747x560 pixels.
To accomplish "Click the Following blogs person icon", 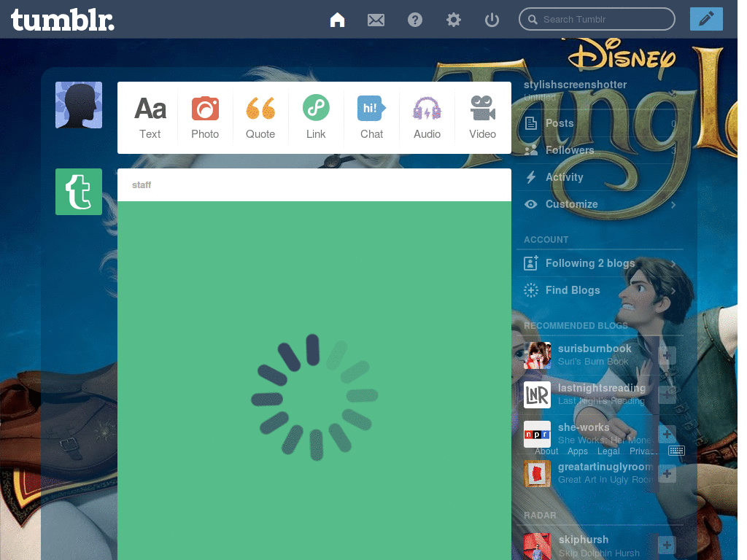I will click(531, 262).
